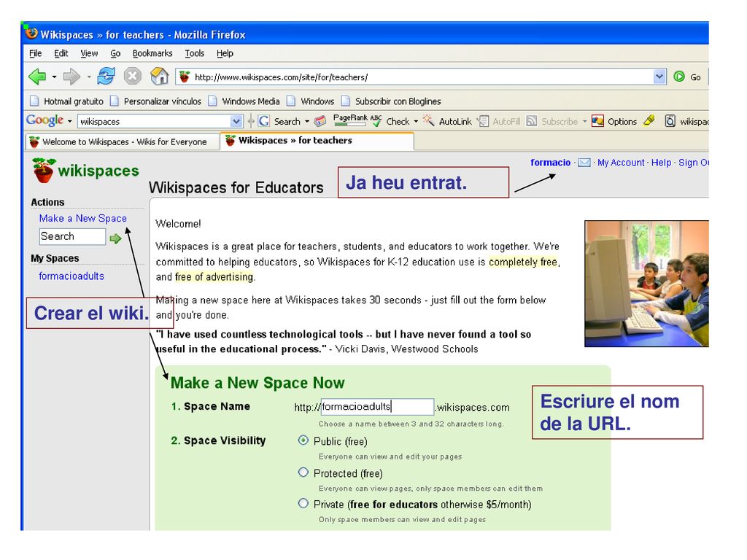Go to the Home page icon
The image size is (747, 560).
click(x=160, y=76)
